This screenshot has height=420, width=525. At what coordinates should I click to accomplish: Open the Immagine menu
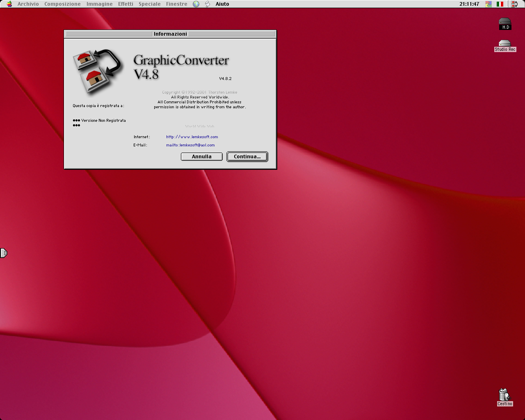click(x=99, y=4)
